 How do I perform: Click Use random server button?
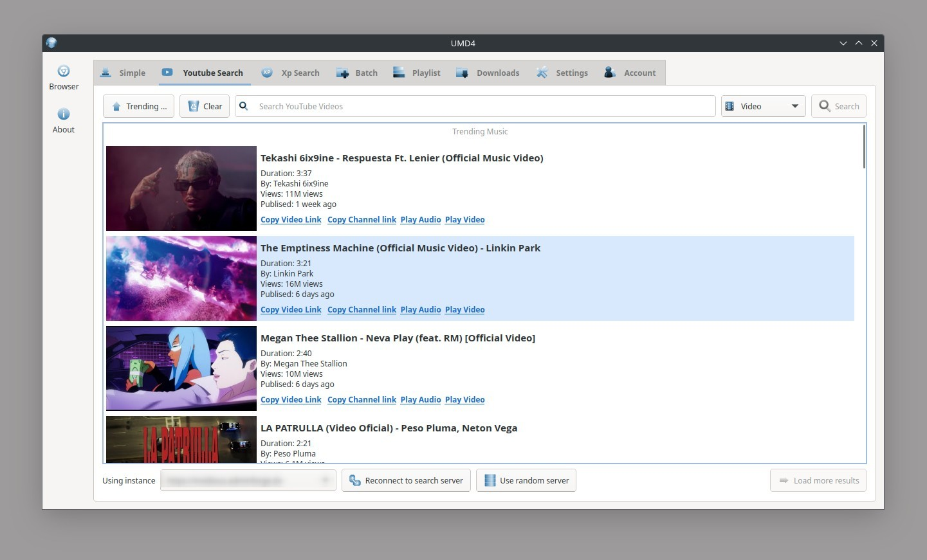pyautogui.click(x=526, y=480)
